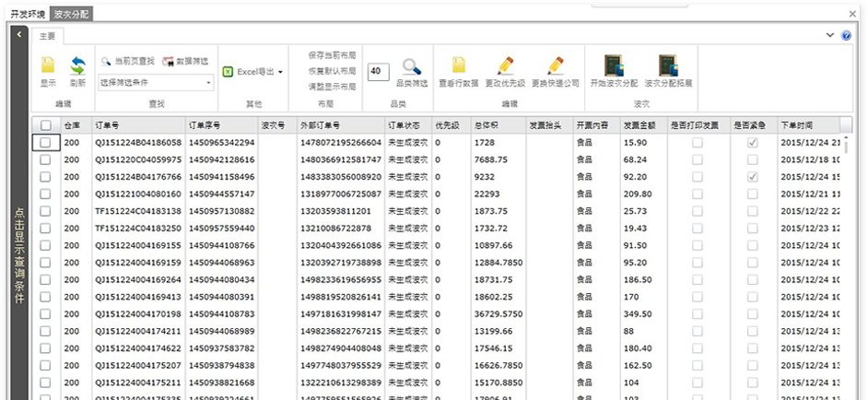The image size is (868, 400).
Task: Sort by the 订单序号 column header
Action: (221, 125)
